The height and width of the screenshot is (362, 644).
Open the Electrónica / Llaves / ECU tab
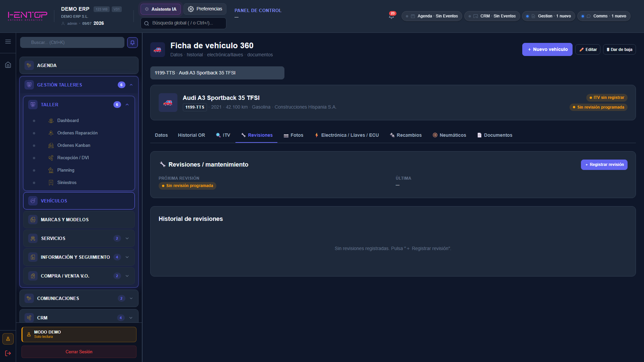[346, 135]
